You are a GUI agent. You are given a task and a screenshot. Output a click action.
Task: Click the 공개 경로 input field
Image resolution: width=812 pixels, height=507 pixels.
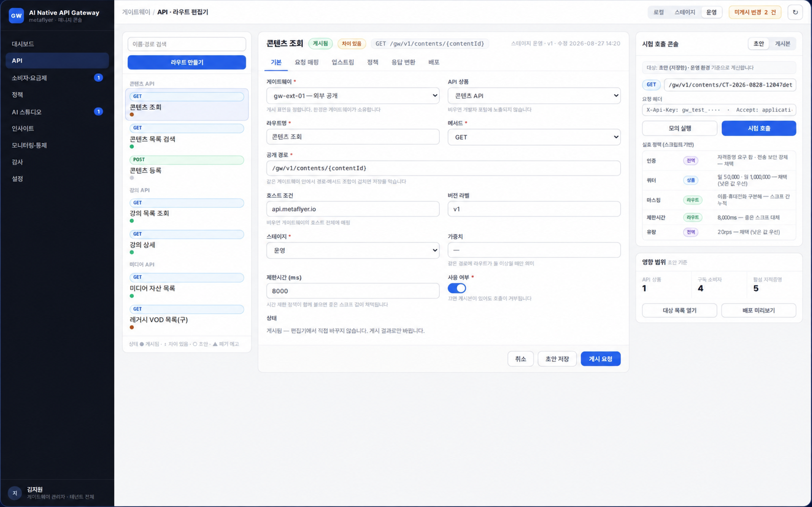click(443, 168)
